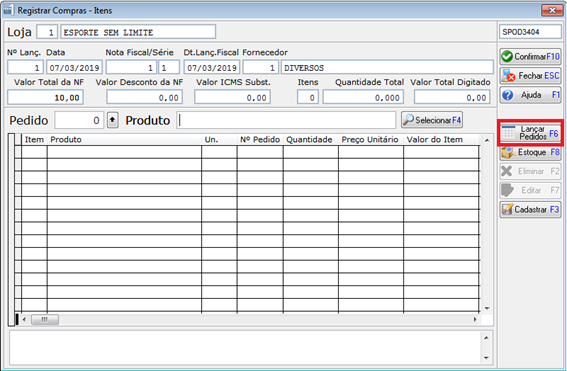This screenshot has width=567, height=371.
Task: Click Eliminar F2 button
Action: (530, 171)
